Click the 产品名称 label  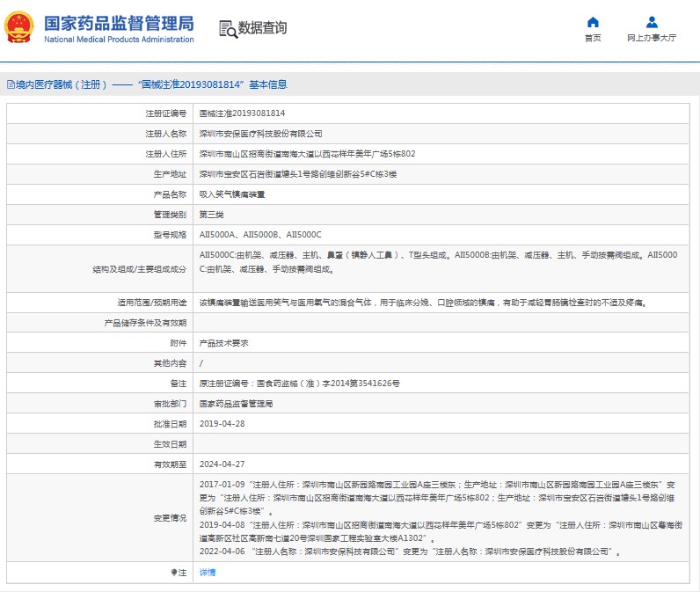coord(170,194)
